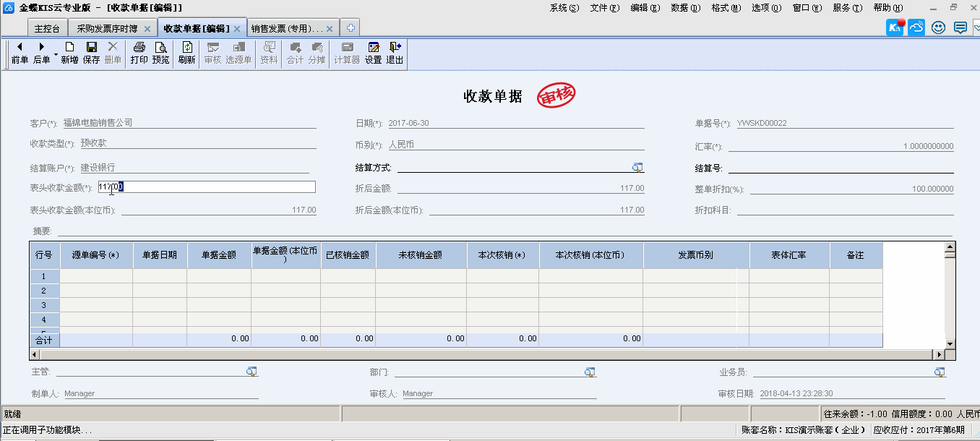The height and width of the screenshot is (441, 980).
Task: Refresh the voucher with 刷新 icon
Action: click(186, 53)
